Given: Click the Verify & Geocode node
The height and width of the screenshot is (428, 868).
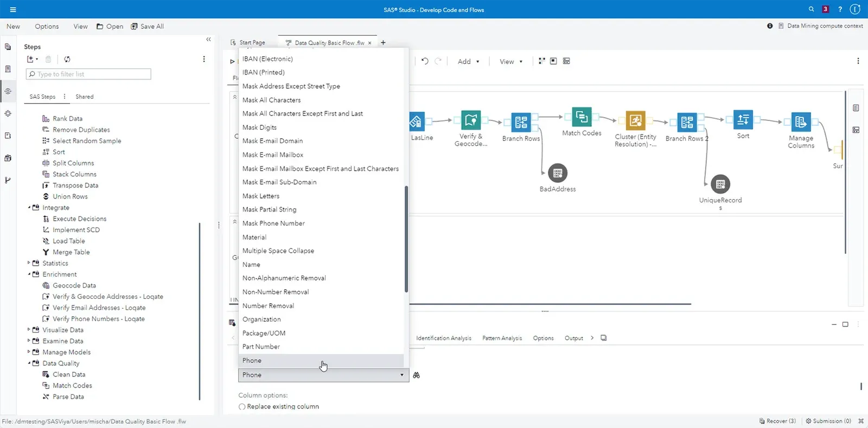Looking at the screenshot, I should 470,120.
